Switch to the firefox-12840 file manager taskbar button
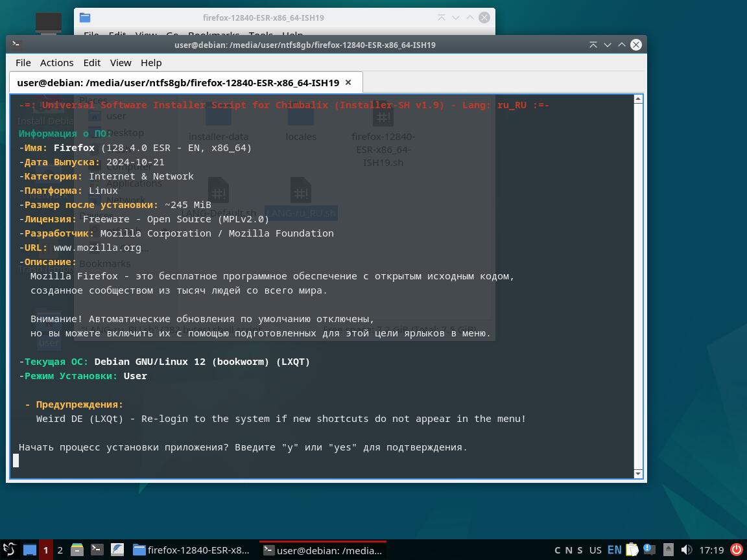The image size is (747, 560). coord(191,550)
